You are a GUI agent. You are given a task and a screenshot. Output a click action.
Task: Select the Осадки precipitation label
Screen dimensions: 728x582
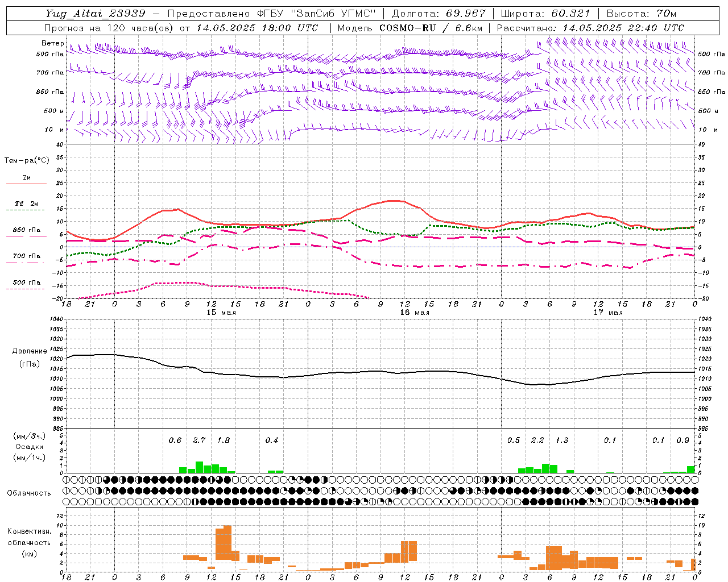click(29, 447)
